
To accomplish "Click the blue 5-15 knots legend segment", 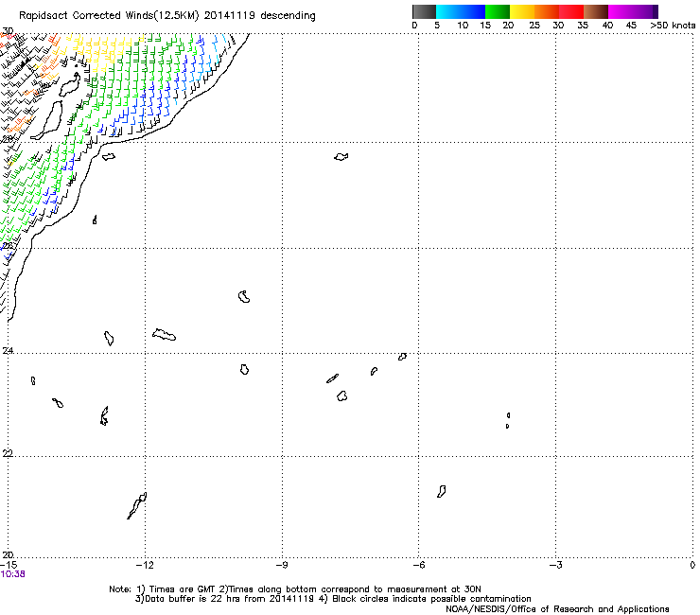I will (x=461, y=11).
